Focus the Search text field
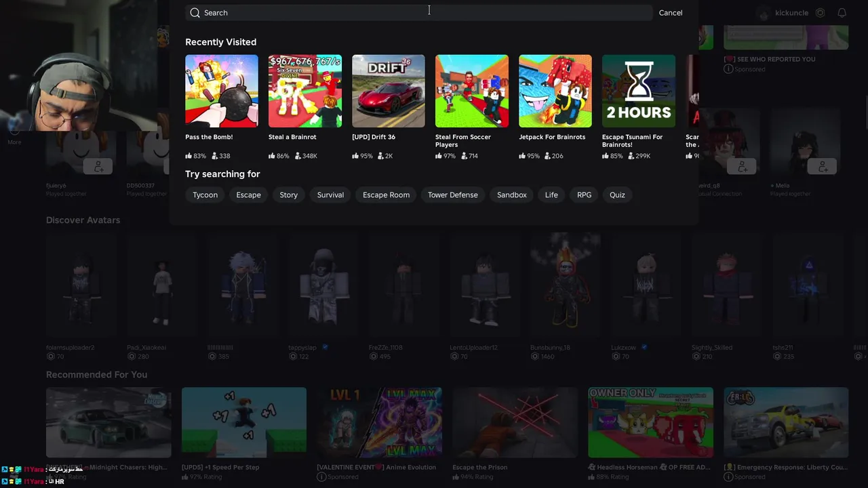 [x=418, y=13]
